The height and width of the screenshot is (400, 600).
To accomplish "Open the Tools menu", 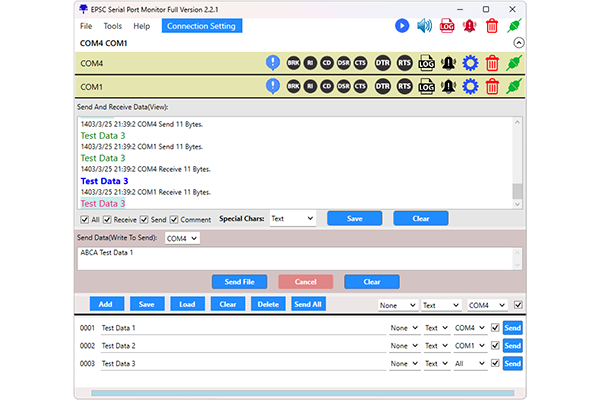I will [x=113, y=26].
